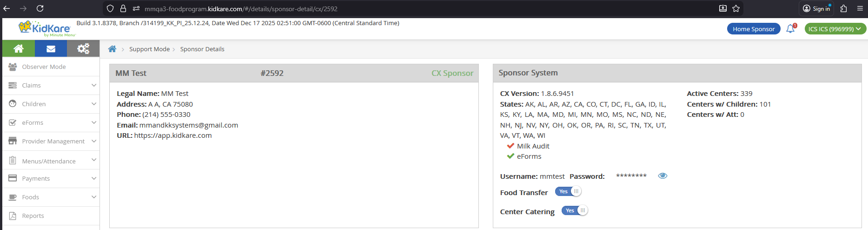
Task: Click the Home Sponsor button
Action: pyautogui.click(x=754, y=29)
